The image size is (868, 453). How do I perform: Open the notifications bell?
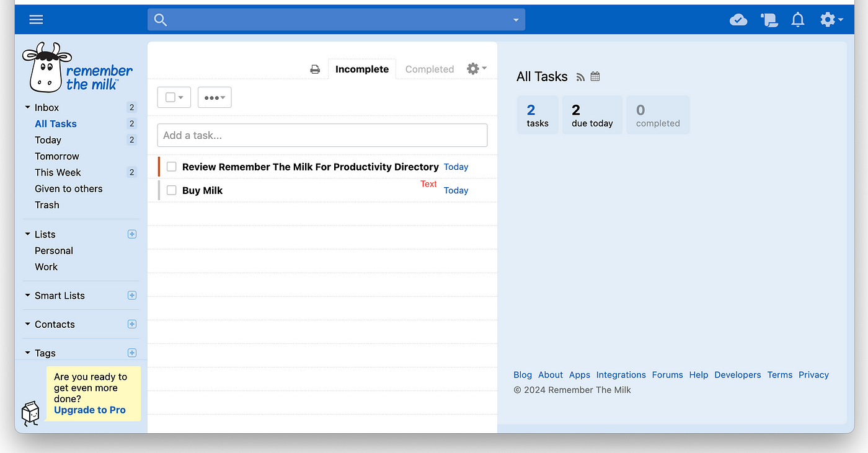(x=798, y=20)
